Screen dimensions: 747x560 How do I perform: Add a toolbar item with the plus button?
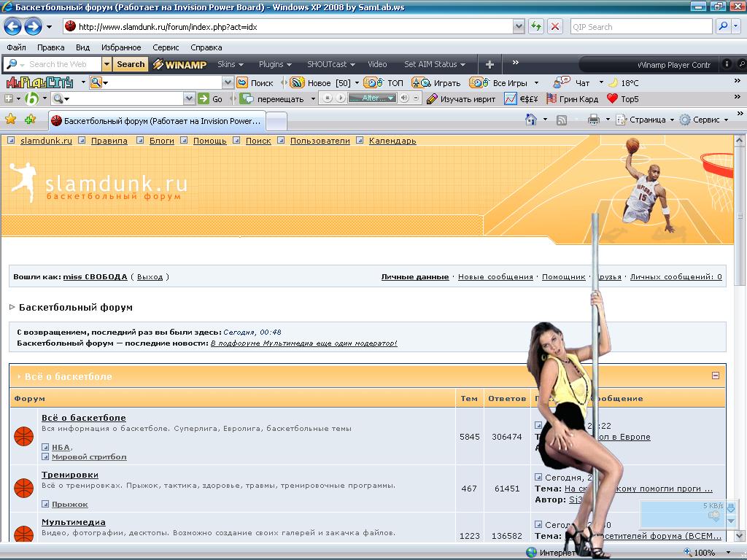[x=489, y=64]
